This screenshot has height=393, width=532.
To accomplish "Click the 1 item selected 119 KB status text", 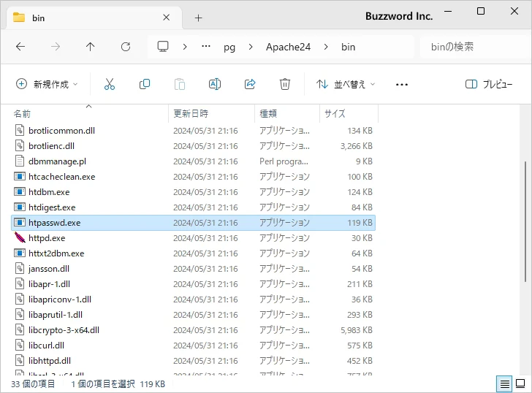I will (x=118, y=384).
